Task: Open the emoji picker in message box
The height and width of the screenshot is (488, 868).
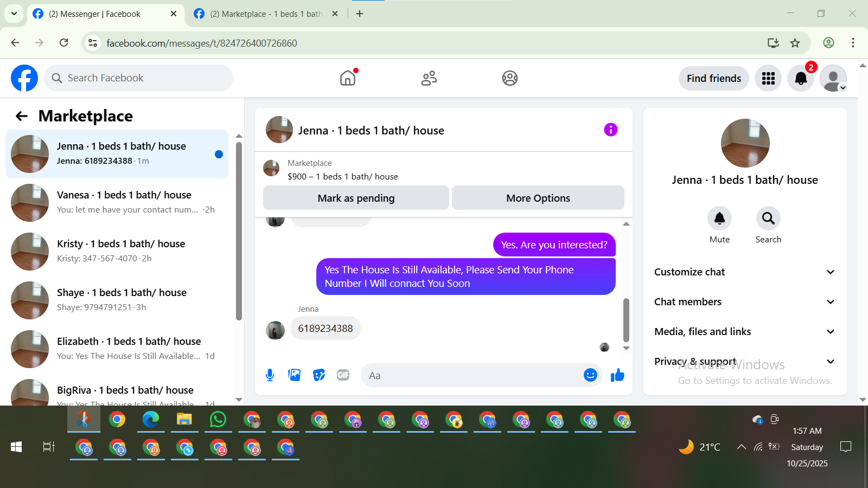Action: point(590,375)
